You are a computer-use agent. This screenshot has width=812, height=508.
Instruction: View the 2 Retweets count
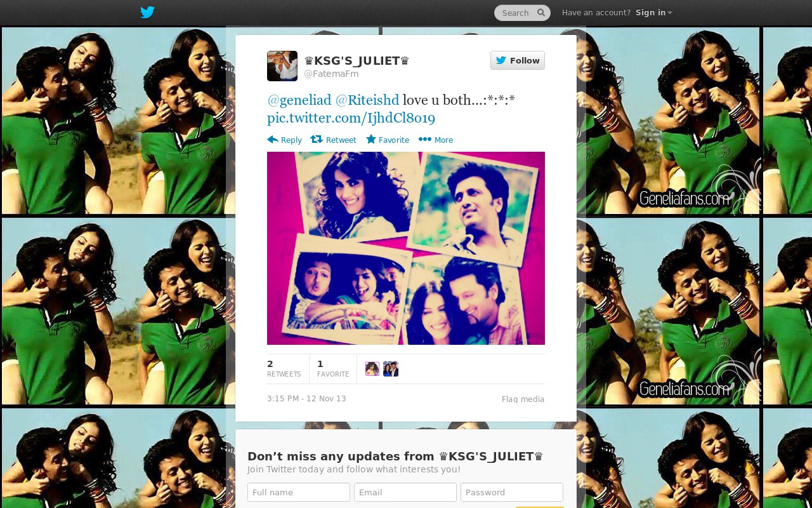click(284, 368)
